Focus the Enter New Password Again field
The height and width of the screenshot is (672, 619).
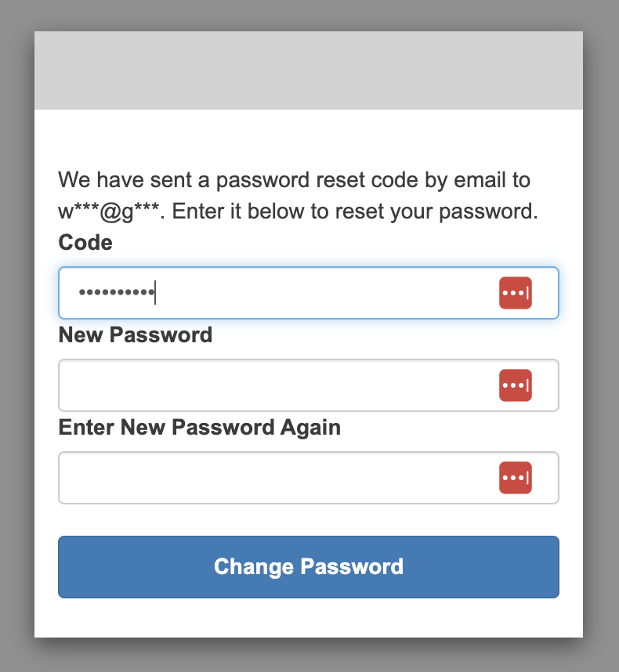click(x=309, y=478)
